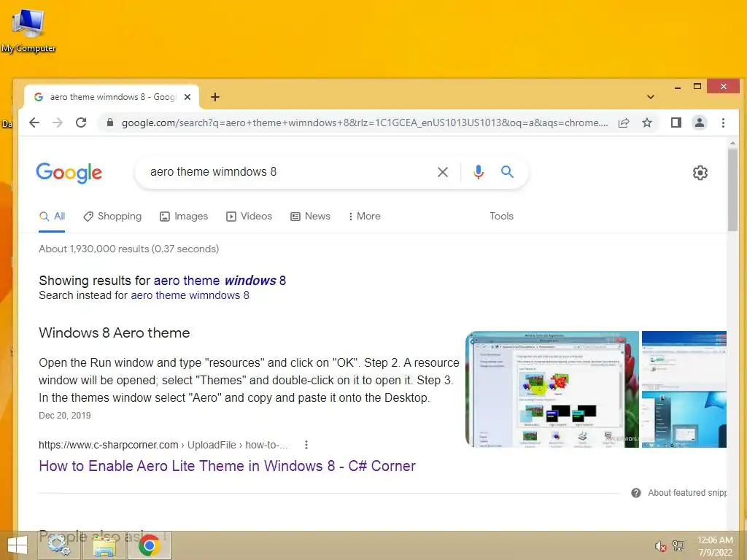Open the Chrome profile avatar
The width and height of the screenshot is (747, 560).
pos(700,122)
